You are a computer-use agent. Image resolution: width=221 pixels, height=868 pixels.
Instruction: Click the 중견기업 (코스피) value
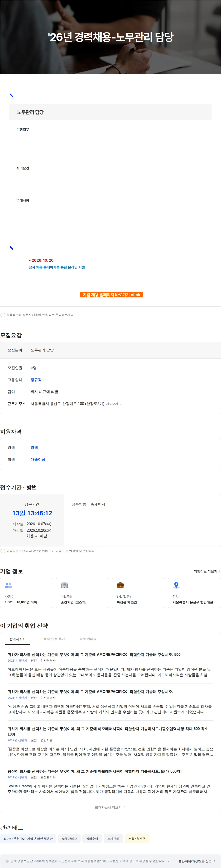click(73, 602)
